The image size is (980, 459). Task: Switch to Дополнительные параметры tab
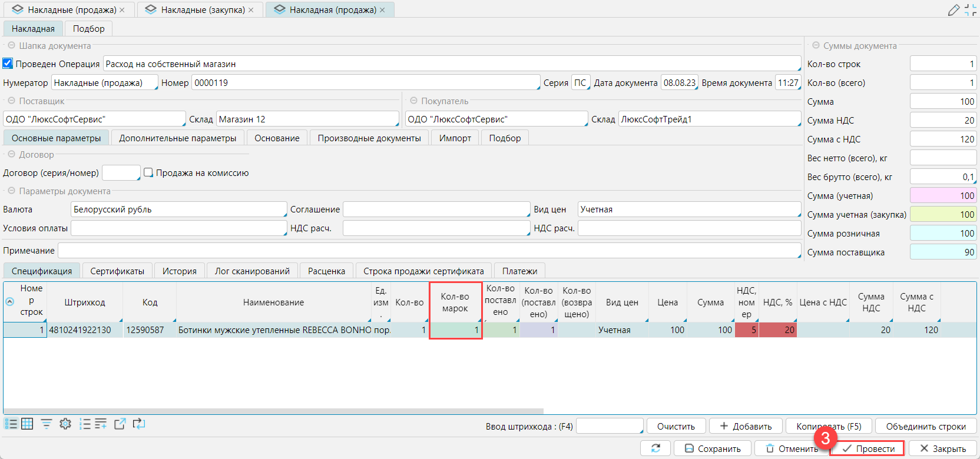tap(177, 138)
